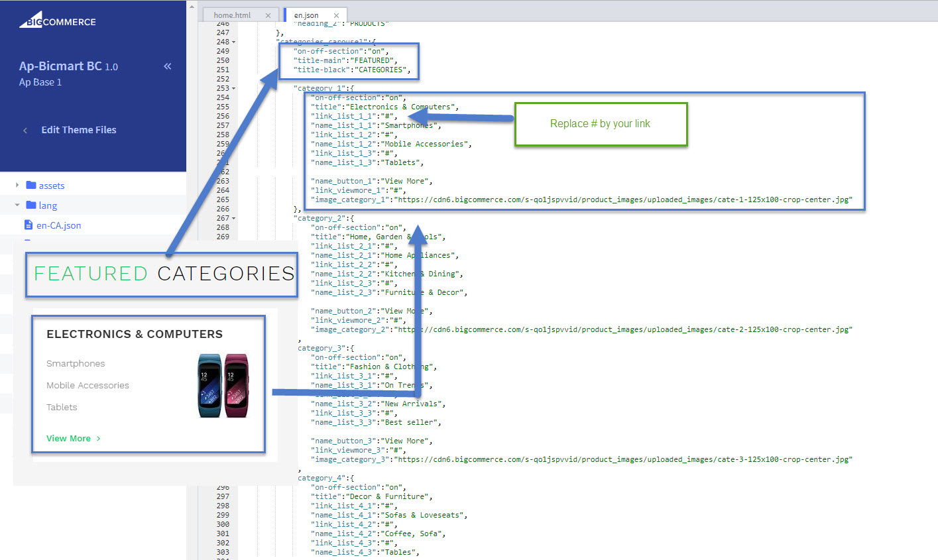This screenshot has height=560, width=938.
Task: Click the "name_list_1_2":"Mobile Accessories" line
Action: pos(392,144)
